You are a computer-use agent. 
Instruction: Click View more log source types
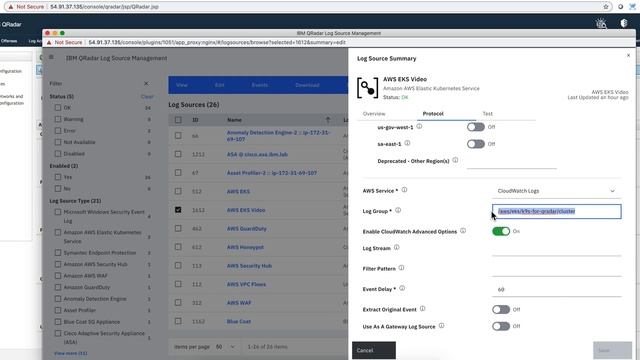(x=71, y=353)
